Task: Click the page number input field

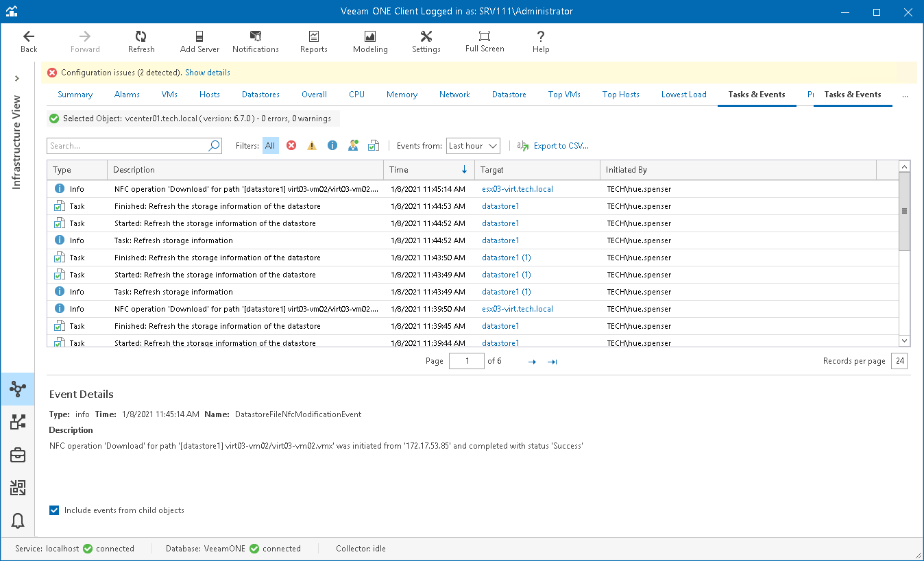Action: pyautogui.click(x=466, y=361)
